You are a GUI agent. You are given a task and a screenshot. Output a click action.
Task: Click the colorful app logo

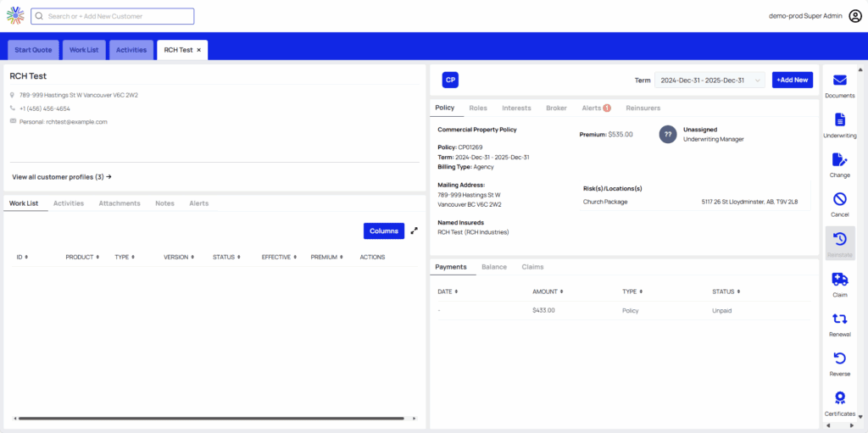point(15,16)
